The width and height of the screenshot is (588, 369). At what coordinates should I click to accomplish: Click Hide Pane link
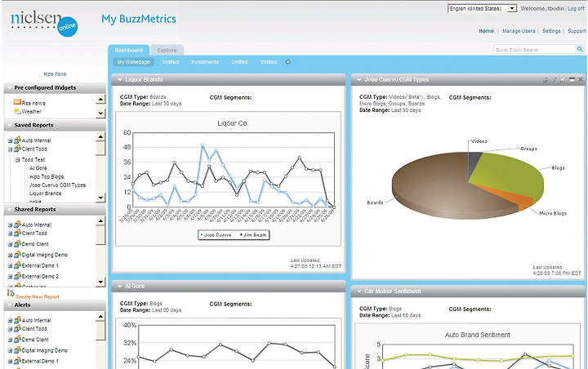[55, 73]
